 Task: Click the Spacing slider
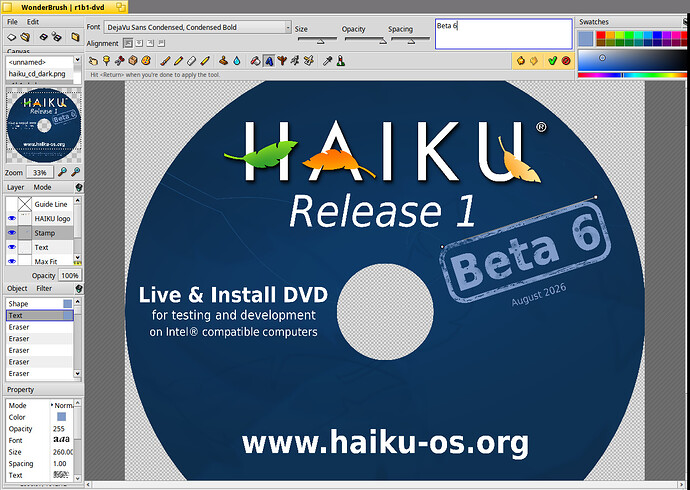410,40
